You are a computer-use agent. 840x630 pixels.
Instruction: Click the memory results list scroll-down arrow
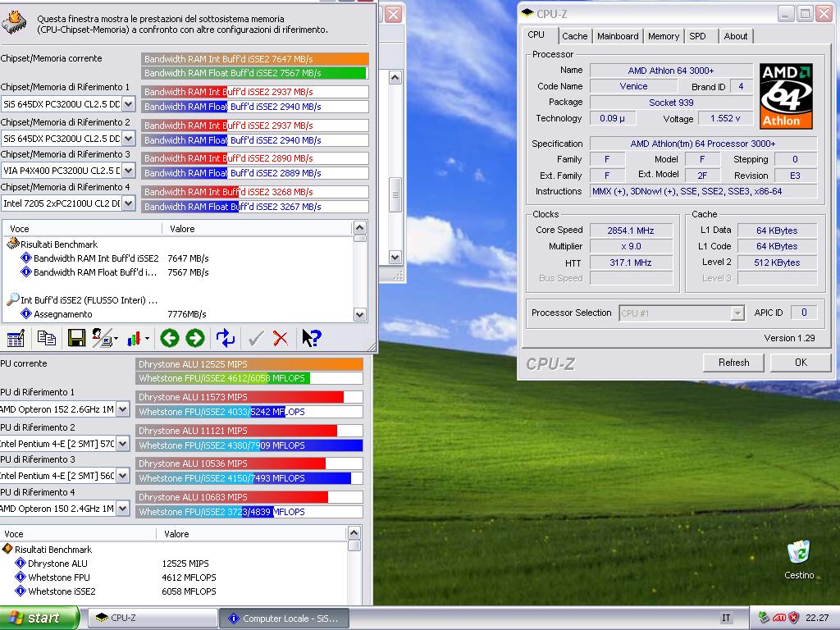pos(359,314)
